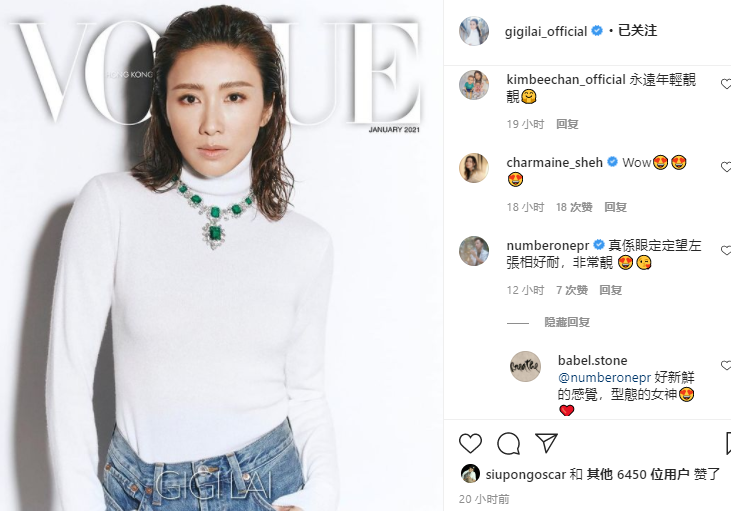Like the post with heart icon
The height and width of the screenshot is (511, 731).
pos(470,443)
